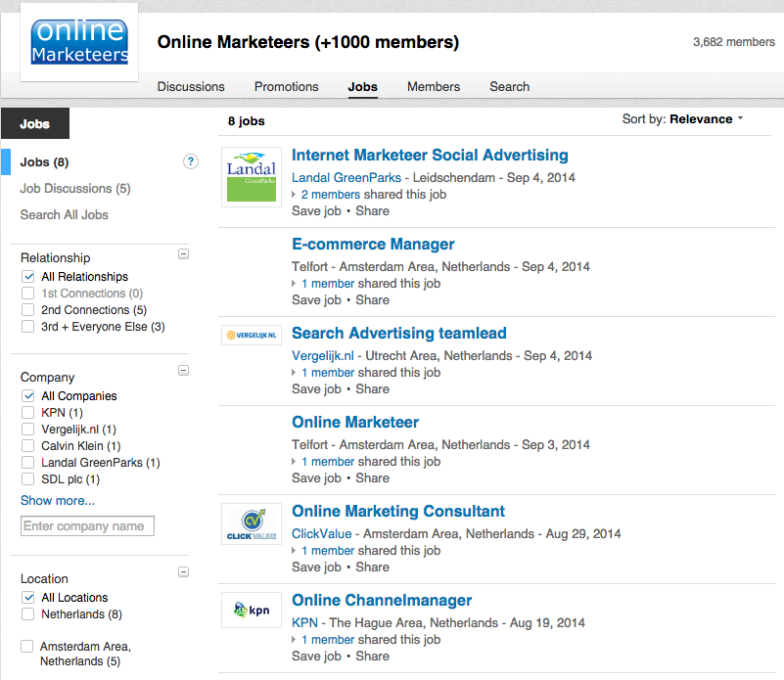
Task: Switch to the Members tab
Action: tap(434, 86)
